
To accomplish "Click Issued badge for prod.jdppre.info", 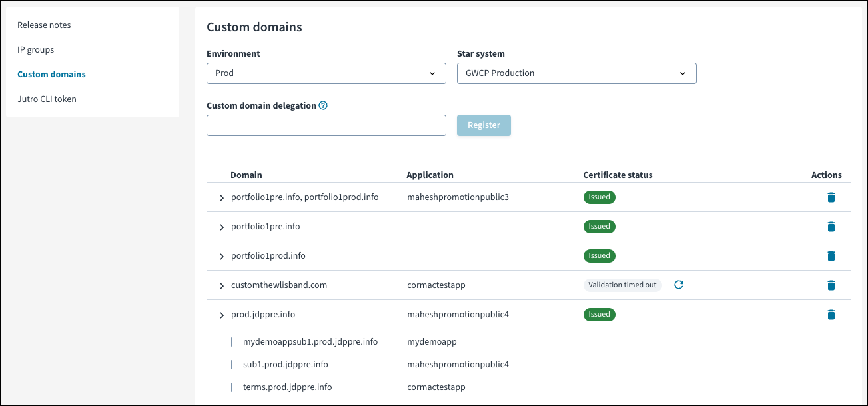I will (600, 315).
